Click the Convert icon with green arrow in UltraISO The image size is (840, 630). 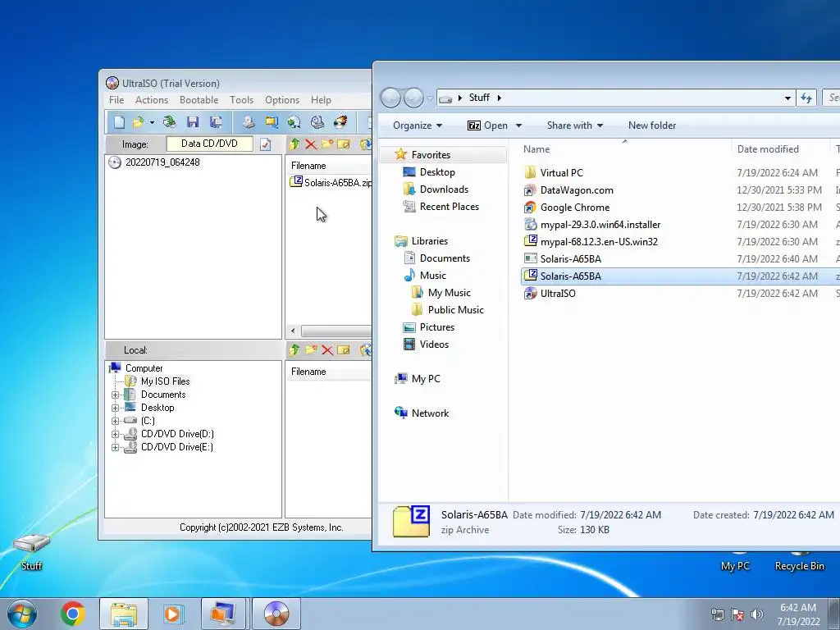pyautogui.click(x=294, y=122)
